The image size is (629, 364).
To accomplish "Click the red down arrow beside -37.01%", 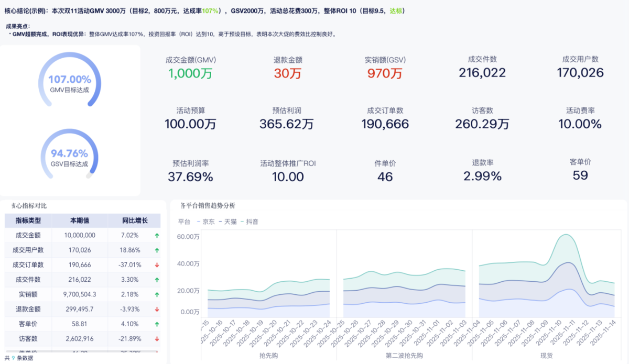I will pyautogui.click(x=157, y=265).
